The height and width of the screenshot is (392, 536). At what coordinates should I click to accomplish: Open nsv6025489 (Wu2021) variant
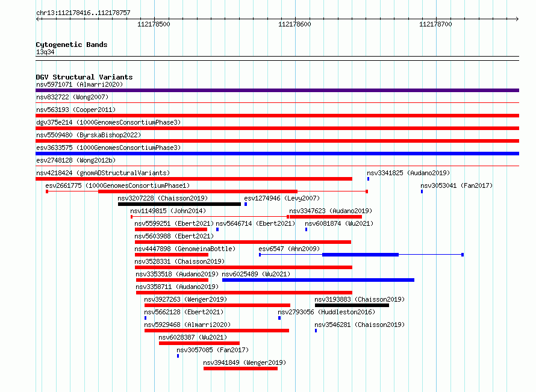256,274
